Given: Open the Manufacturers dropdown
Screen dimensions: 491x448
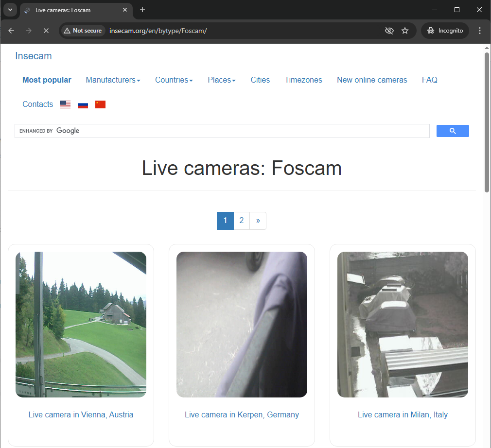Looking at the screenshot, I should tap(113, 80).
